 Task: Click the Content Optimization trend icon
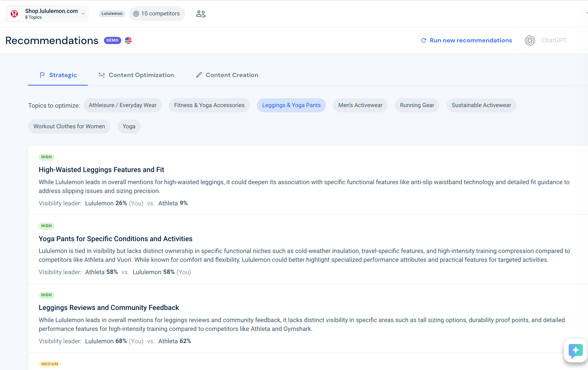102,75
